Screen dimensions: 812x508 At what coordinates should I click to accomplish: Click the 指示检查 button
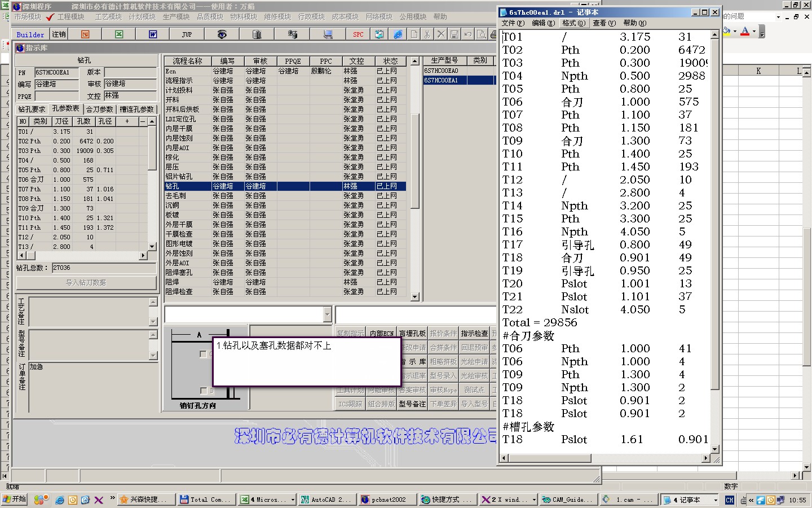pos(474,333)
